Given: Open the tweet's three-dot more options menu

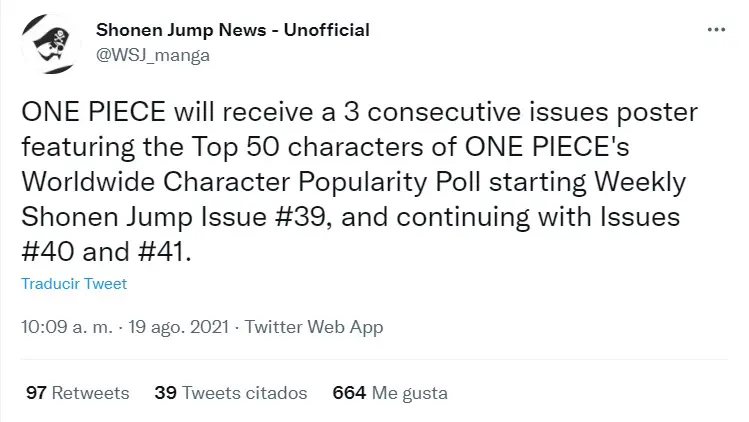Looking at the screenshot, I should (716, 30).
